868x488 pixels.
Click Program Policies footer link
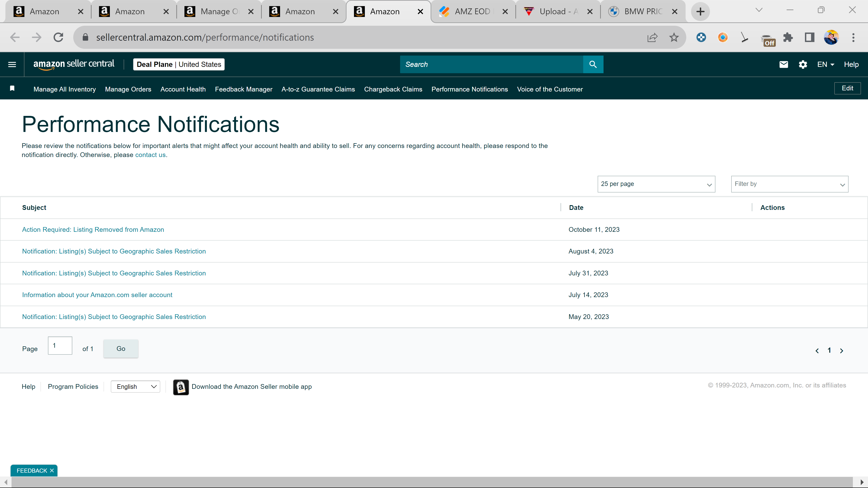pos(73,387)
